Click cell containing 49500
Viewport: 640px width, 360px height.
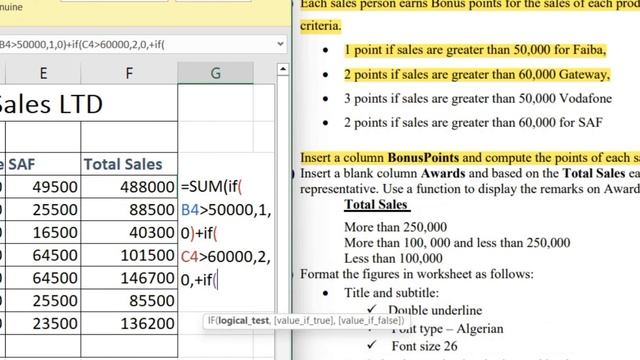pos(43,187)
